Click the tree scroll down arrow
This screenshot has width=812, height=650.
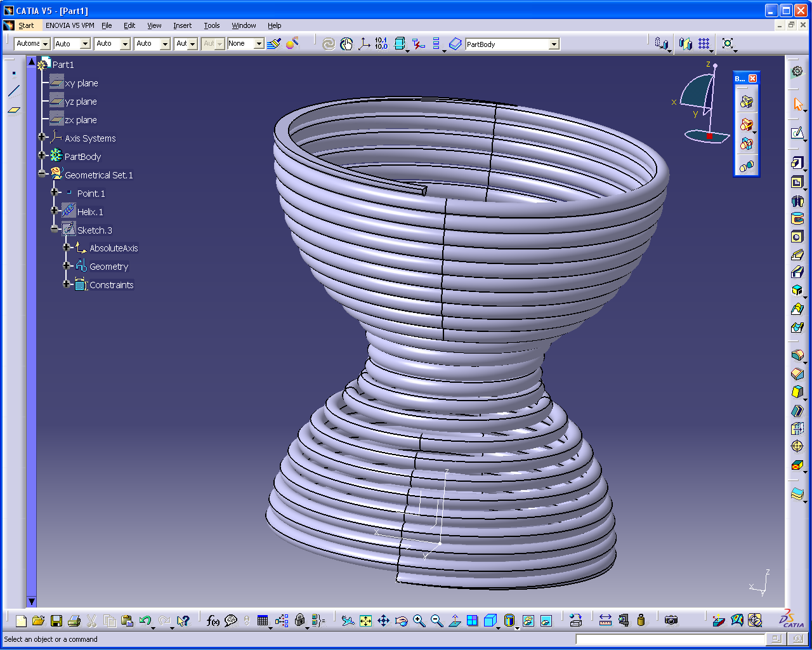tap(31, 602)
